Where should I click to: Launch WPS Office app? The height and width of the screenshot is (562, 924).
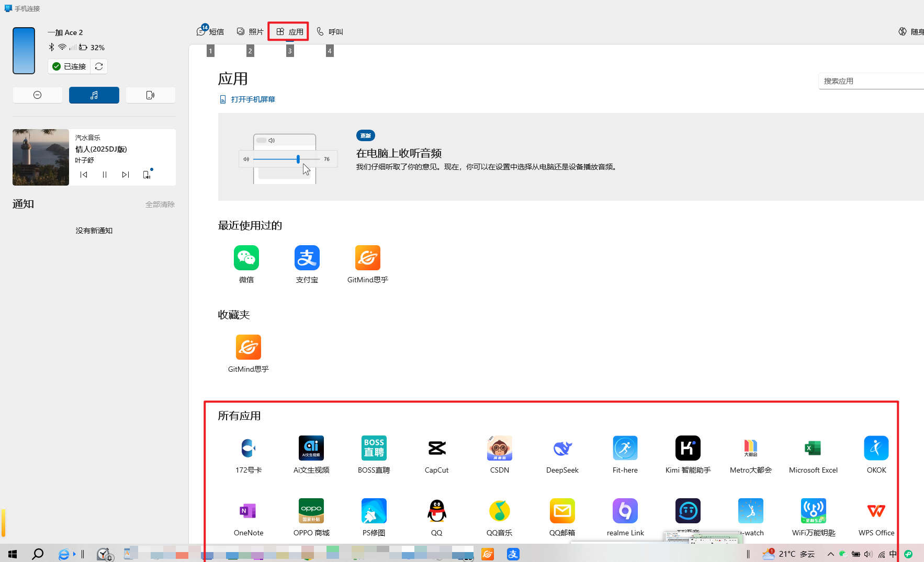click(x=876, y=511)
